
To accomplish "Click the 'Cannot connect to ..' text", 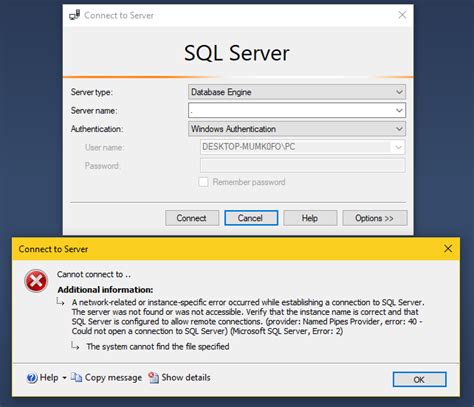I will click(94, 274).
